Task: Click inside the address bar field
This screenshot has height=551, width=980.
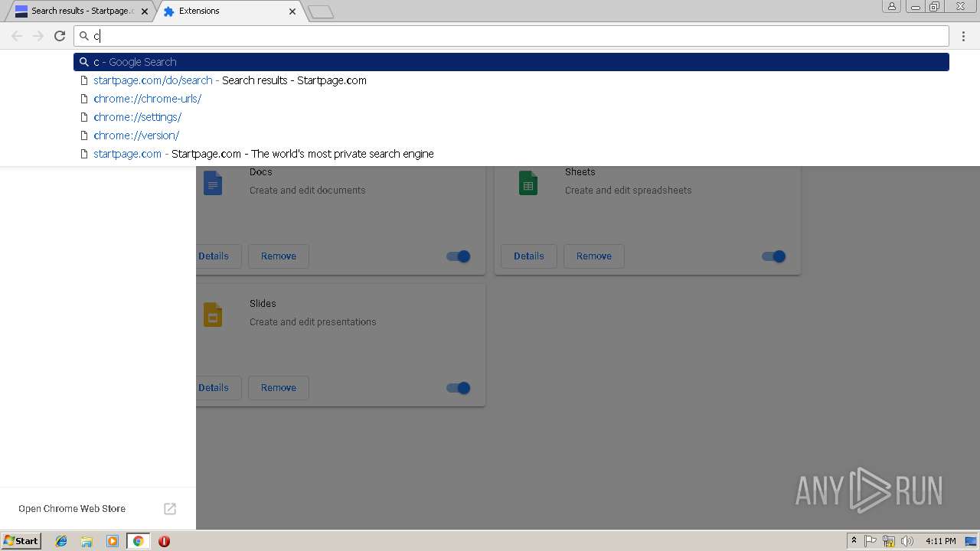Action: point(511,36)
